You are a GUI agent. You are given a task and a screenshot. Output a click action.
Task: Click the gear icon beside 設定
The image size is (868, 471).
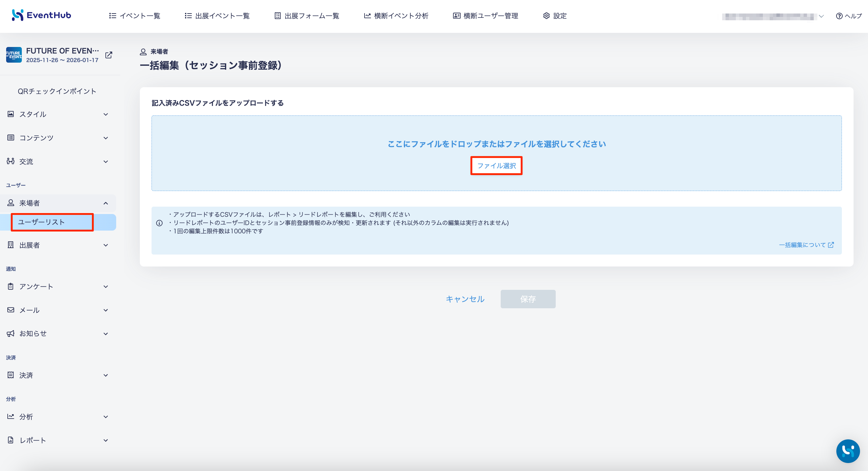(546, 16)
